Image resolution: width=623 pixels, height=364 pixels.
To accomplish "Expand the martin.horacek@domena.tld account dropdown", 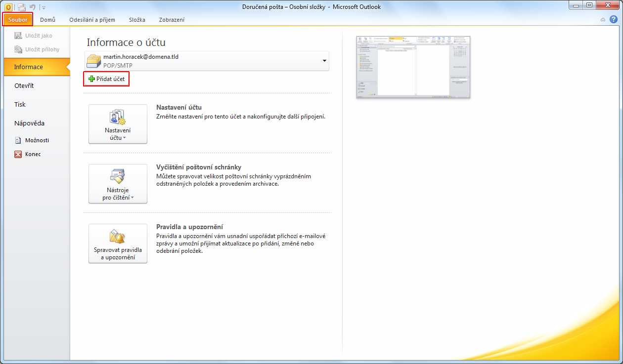I will click(324, 61).
